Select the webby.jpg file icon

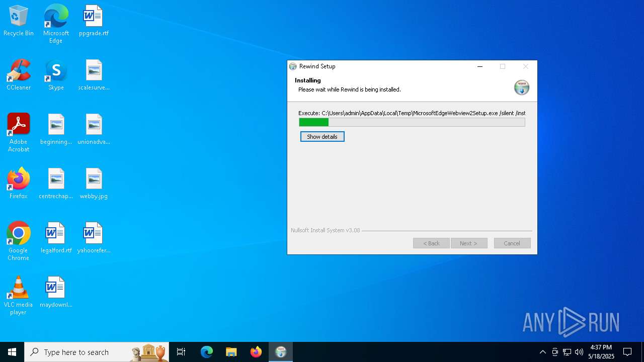point(94,184)
